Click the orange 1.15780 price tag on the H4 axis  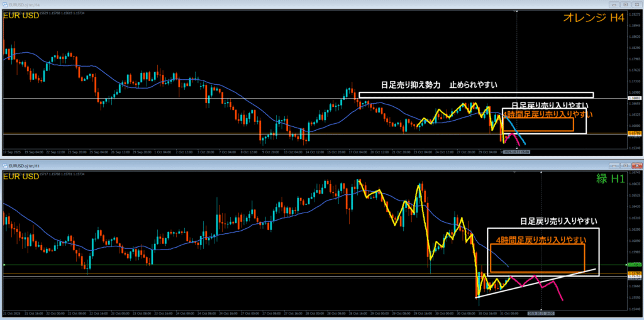pos(634,133)
